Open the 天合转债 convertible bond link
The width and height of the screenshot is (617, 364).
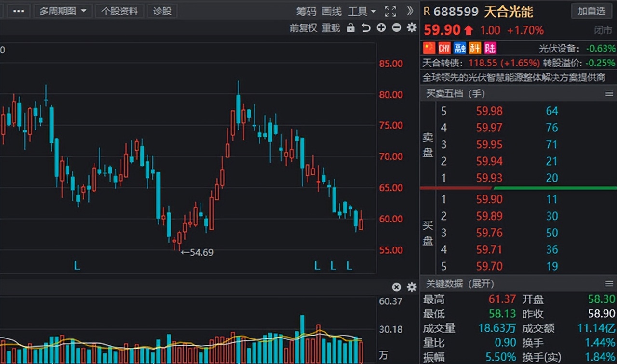click(x=442, y=63)
